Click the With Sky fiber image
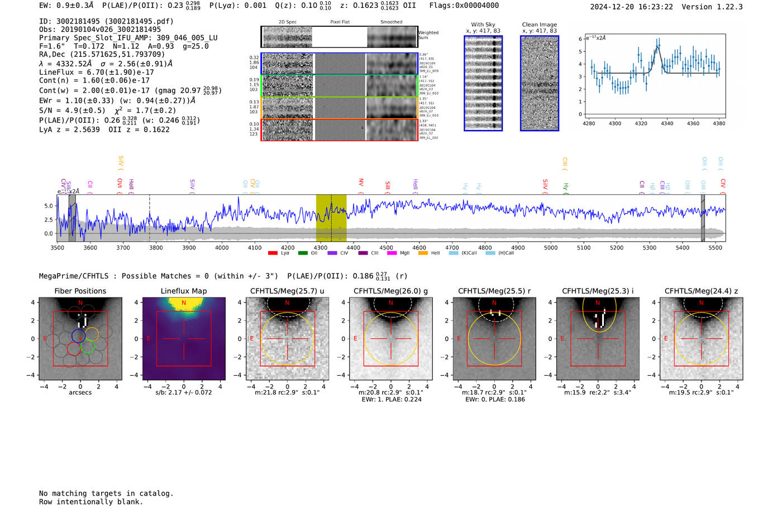This screenshot has width=782, height=532. tap(483, 83)
